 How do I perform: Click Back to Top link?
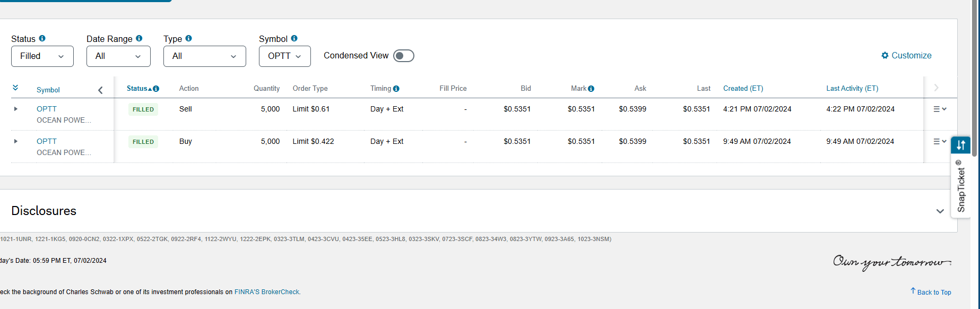tap(933, 292)
